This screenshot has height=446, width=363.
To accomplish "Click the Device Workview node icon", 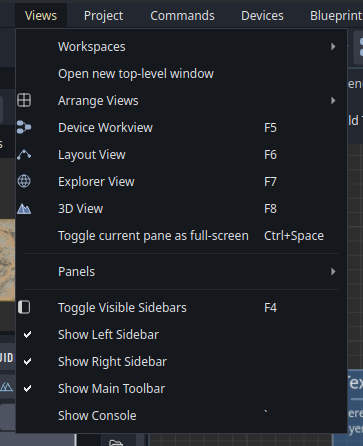I will (24, 127).
